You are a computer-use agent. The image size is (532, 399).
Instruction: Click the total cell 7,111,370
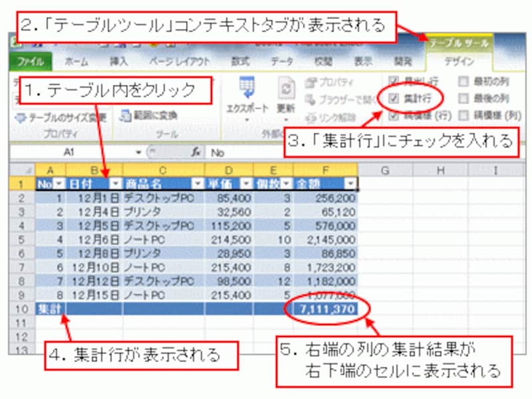tap(325, 309)
